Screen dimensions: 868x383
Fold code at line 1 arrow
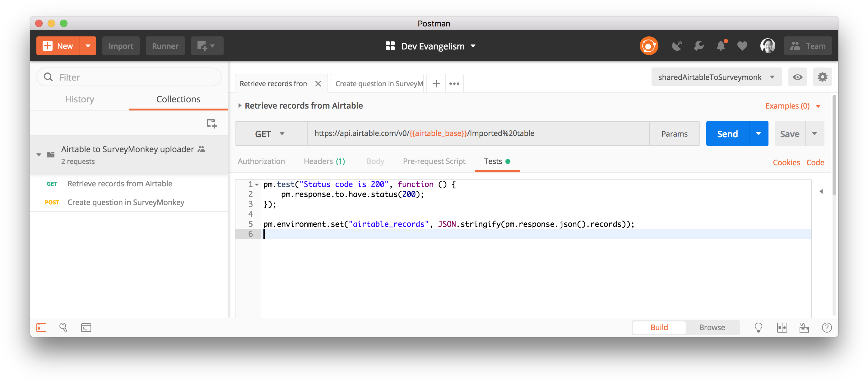click(257, 184)
